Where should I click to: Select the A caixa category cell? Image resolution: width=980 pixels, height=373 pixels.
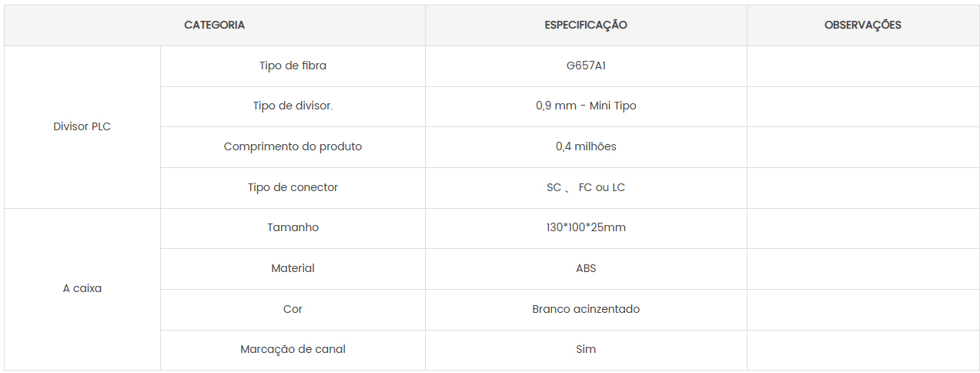(82, 289)
